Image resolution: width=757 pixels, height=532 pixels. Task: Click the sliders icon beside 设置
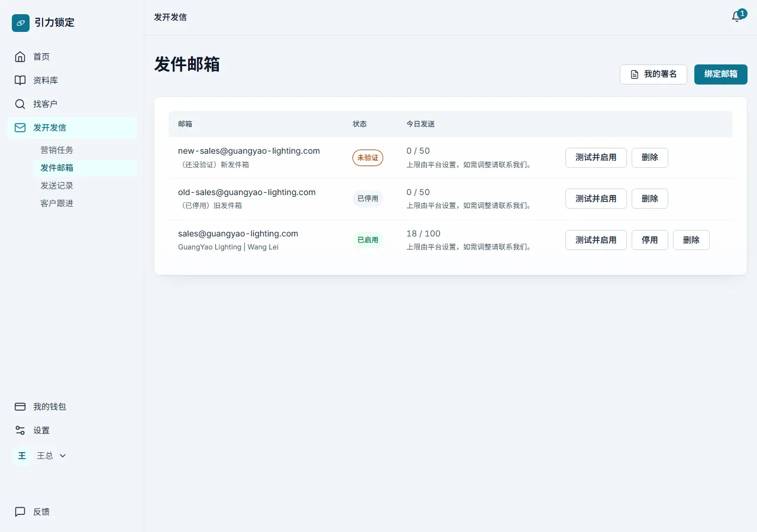20,430
